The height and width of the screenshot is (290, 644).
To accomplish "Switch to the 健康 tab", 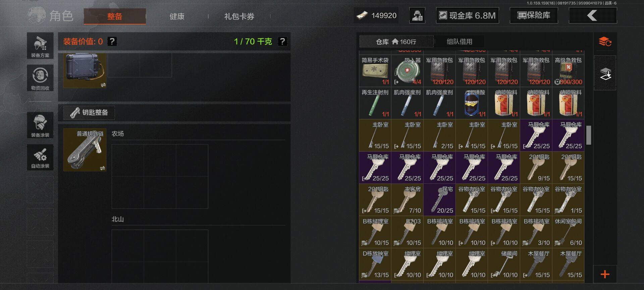I will pos(177,16).
